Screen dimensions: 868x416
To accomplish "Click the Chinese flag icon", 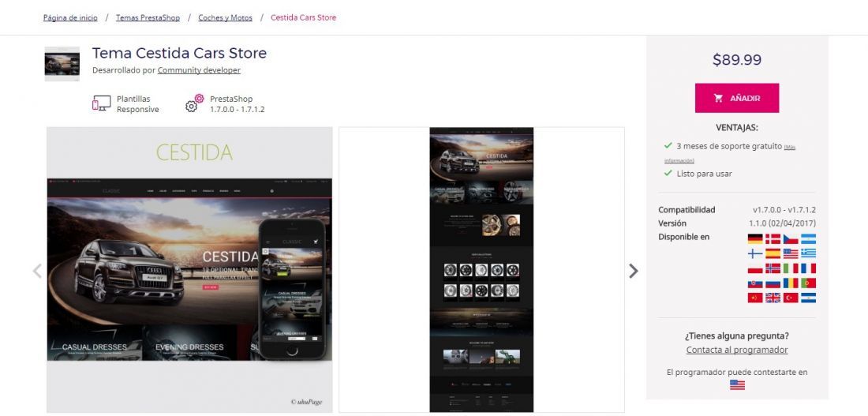I will (x=755, y=298).
